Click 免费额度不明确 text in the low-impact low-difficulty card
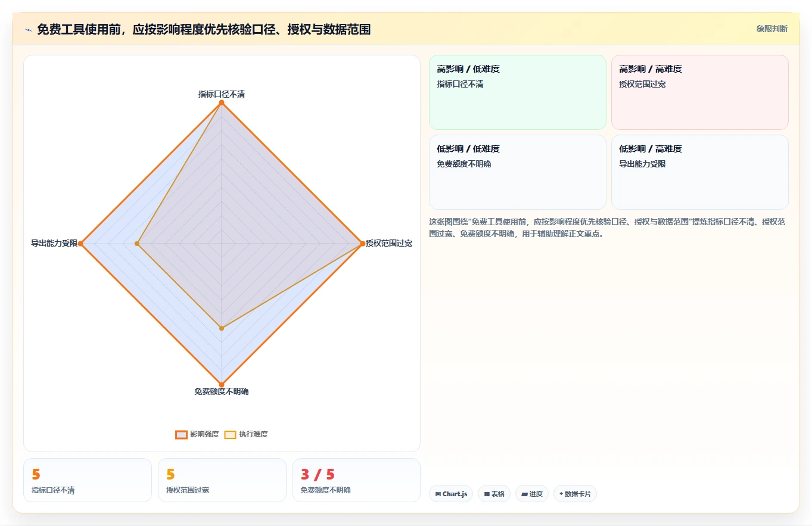 coord(464,164)
